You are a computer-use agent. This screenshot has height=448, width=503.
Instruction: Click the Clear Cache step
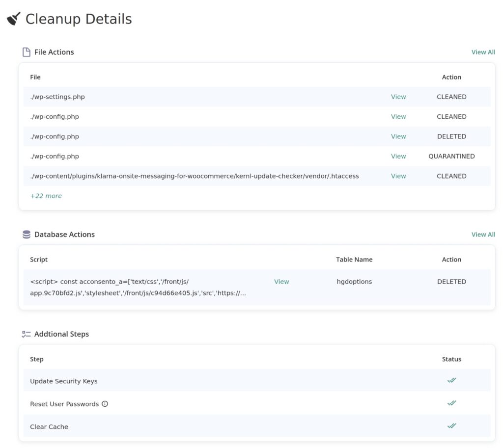(x=49, y=427)
